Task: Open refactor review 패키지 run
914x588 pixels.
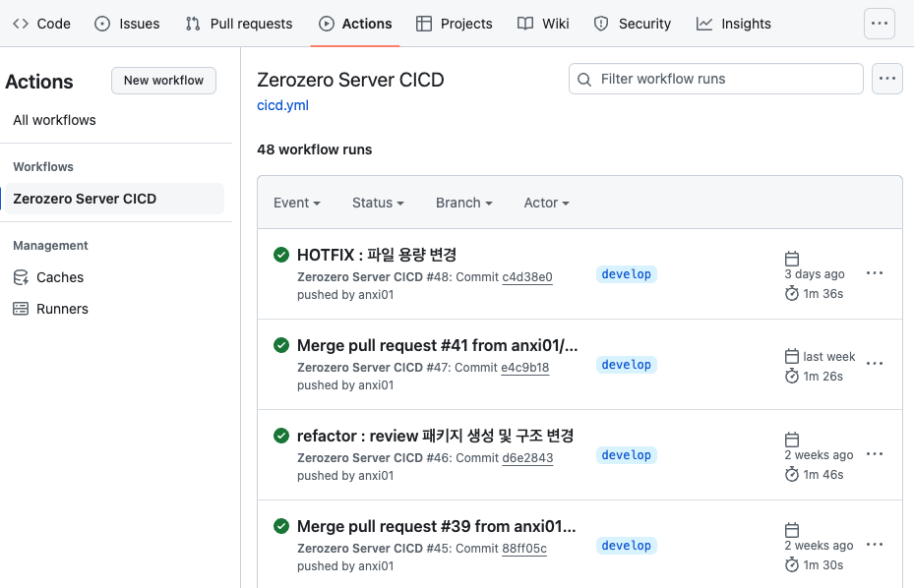Action: click(436, 436)
